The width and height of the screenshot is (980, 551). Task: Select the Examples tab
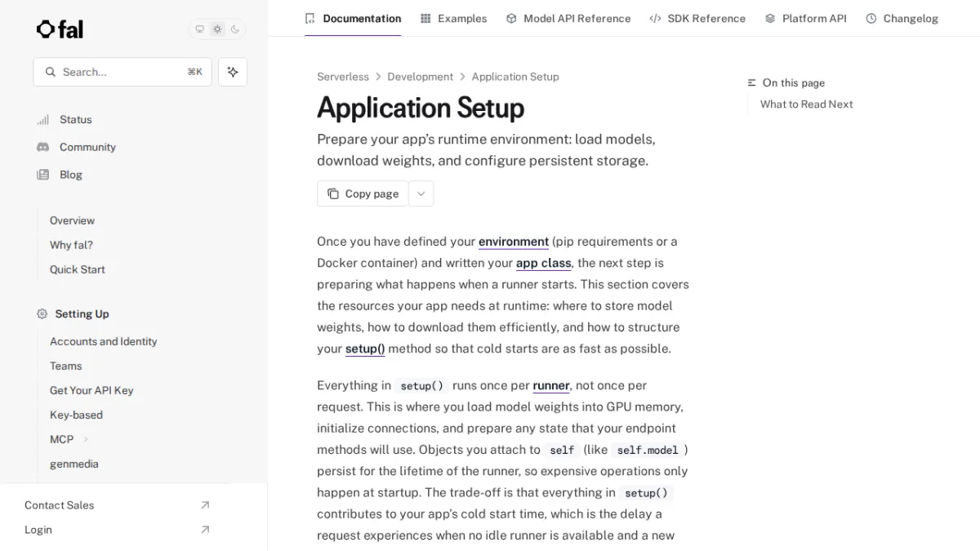point(453,18)
